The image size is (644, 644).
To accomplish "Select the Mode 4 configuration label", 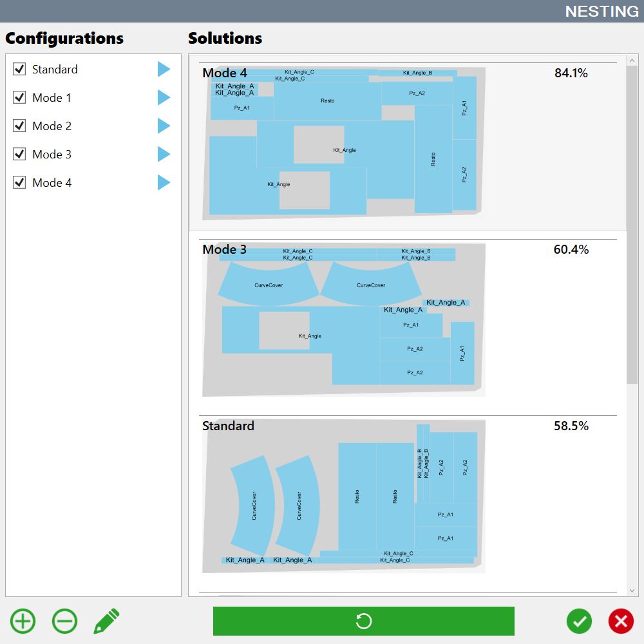I will tap(52, 183).
